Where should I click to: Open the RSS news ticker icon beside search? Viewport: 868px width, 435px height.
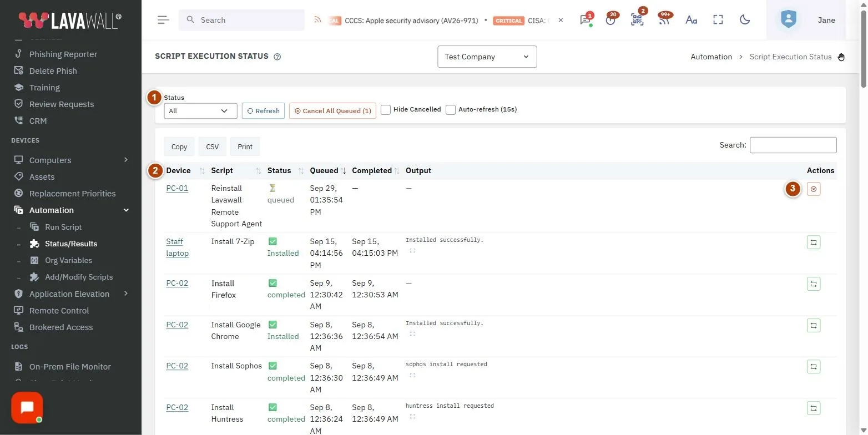[x=317, y=20]
